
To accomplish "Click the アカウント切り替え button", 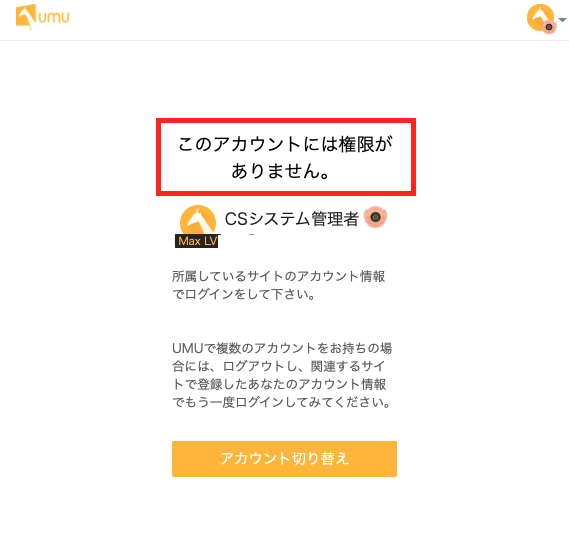I will coord(284,459).
